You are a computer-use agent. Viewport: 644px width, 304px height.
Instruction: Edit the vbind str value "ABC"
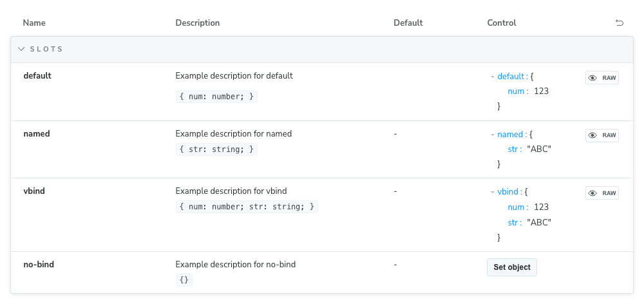click(x=539, y=223)
